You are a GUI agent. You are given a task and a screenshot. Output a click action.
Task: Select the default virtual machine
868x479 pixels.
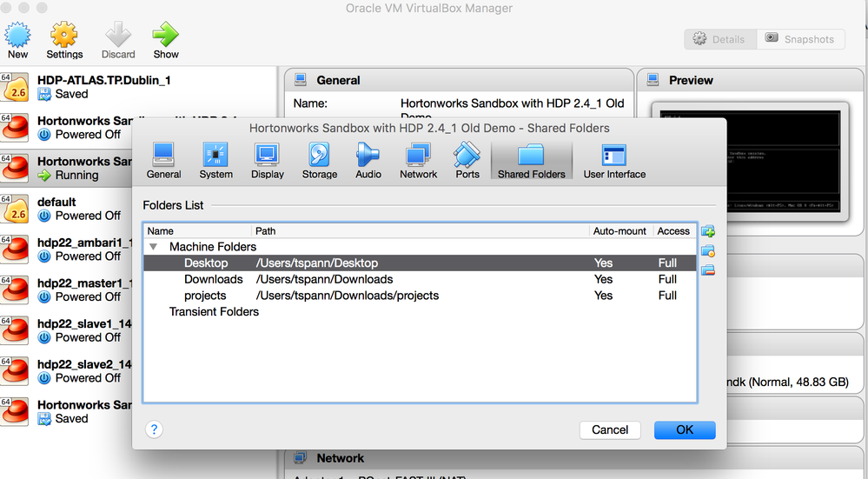[66, 209]
